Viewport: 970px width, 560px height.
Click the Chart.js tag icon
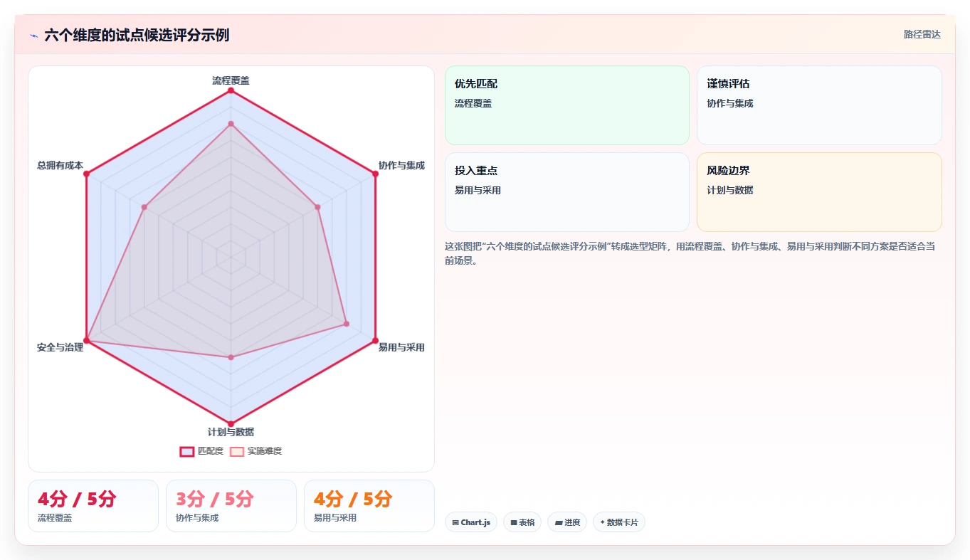coord(455,522)
